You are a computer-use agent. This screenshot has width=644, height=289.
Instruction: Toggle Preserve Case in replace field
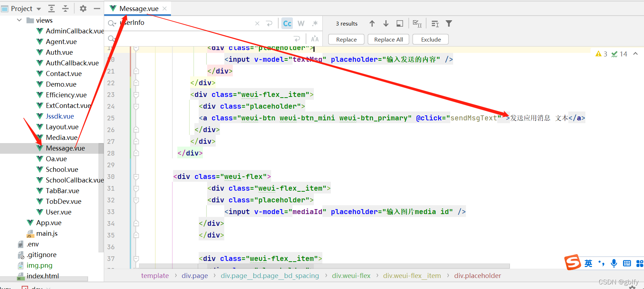pyautogui.click(x=315, y=39)
